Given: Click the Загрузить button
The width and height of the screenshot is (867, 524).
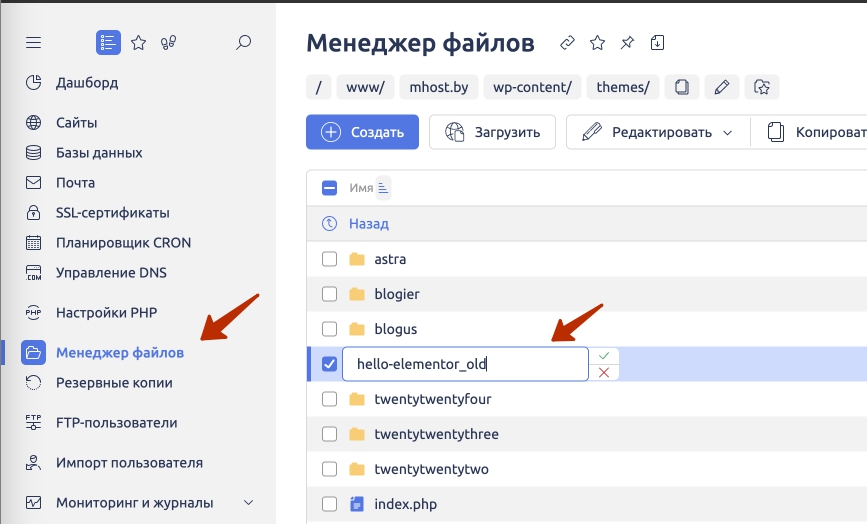Looking at the screenshot, I should pos(492,132).
